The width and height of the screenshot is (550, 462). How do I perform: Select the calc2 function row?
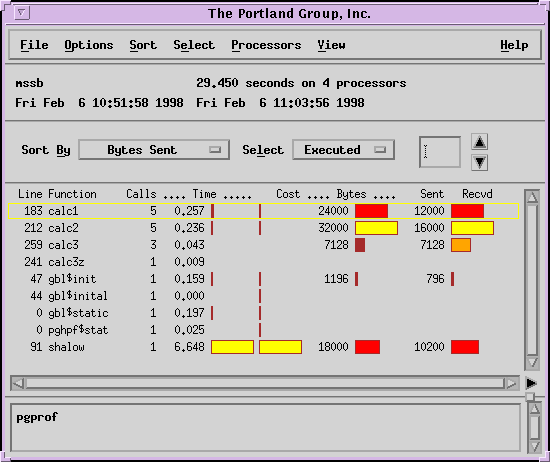(263, 228)
